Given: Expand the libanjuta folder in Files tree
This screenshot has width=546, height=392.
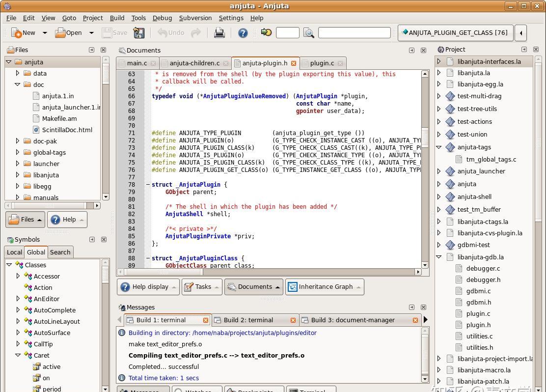Looking at the screenshot, I should click(17, 175).
